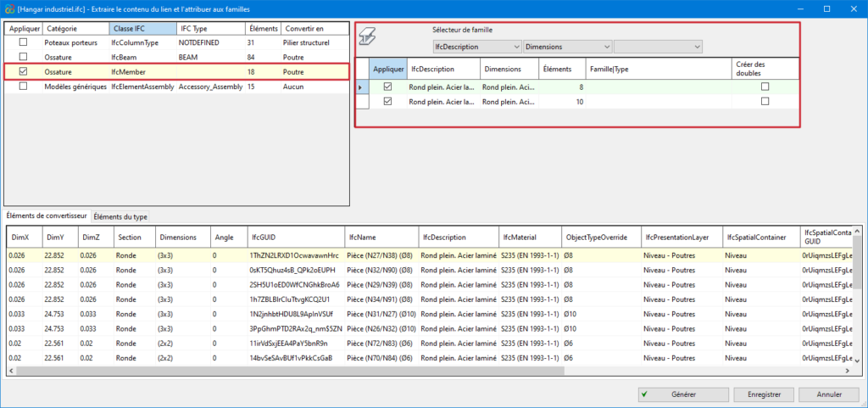Viewport: 868px width, 408px height.
Task: Click the IfcSpatialContainer column header
Action: 761,237
